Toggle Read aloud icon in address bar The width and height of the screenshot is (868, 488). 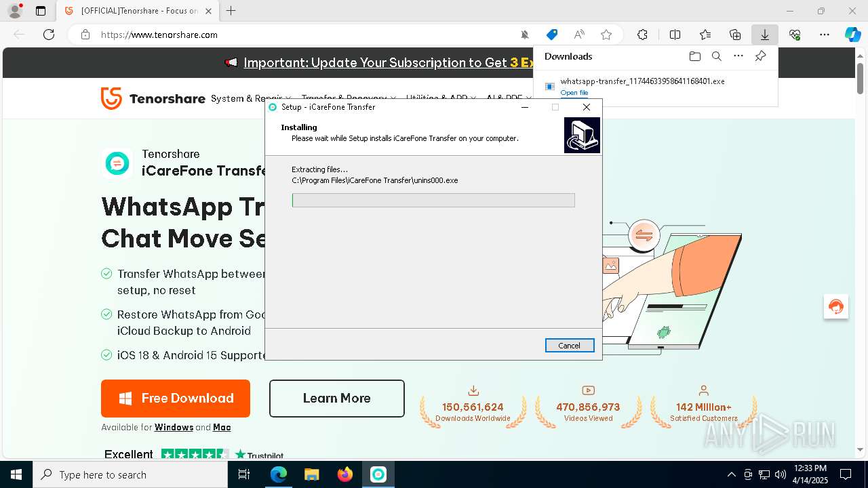(579, 35)
